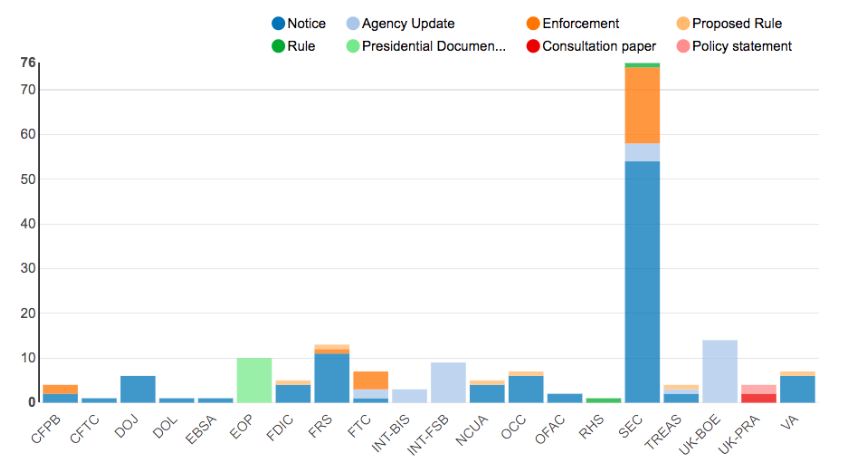Toggle the Agency Update legend circle
Viewport: 842px width, 474px height.
pos(353,24)
